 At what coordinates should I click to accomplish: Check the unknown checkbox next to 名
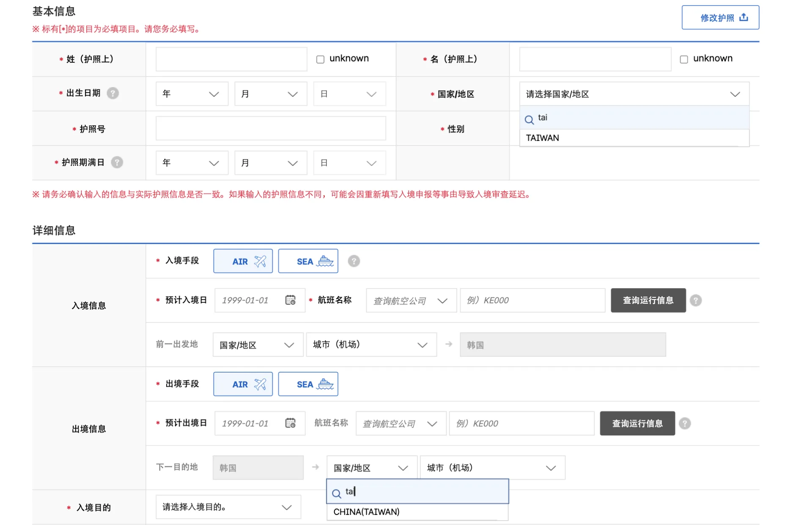pyautogui.click(x=683, y=59)
